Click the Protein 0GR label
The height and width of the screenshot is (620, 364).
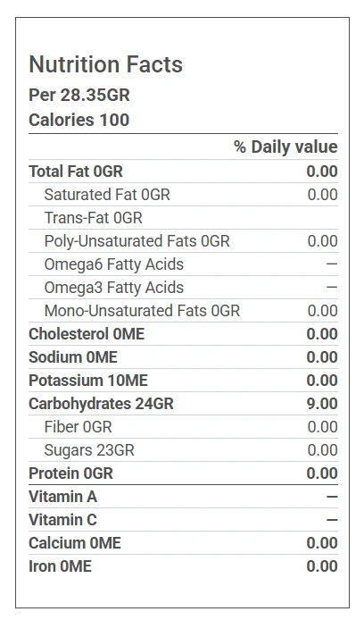point(70,473)
